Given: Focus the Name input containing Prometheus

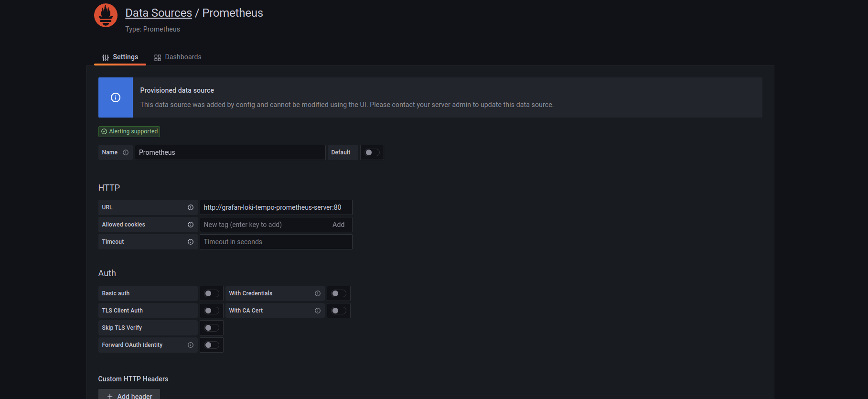Looking at the screenshot, I should [x=230, y=152].
